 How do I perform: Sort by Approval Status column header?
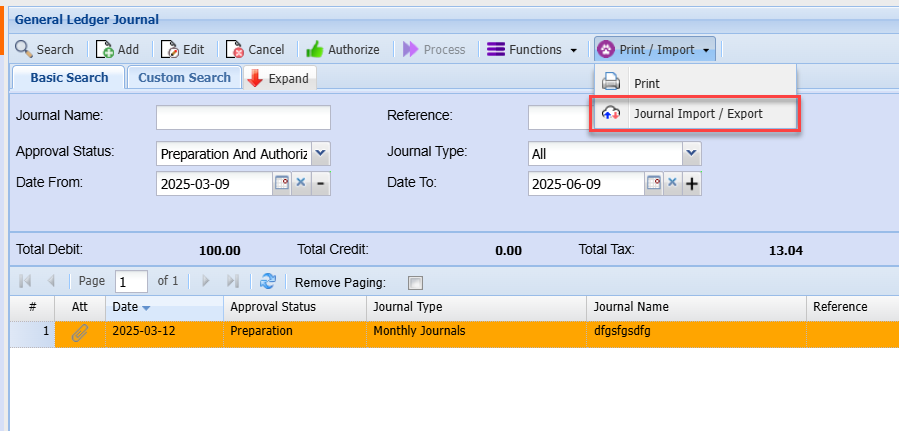coord(295,307)
